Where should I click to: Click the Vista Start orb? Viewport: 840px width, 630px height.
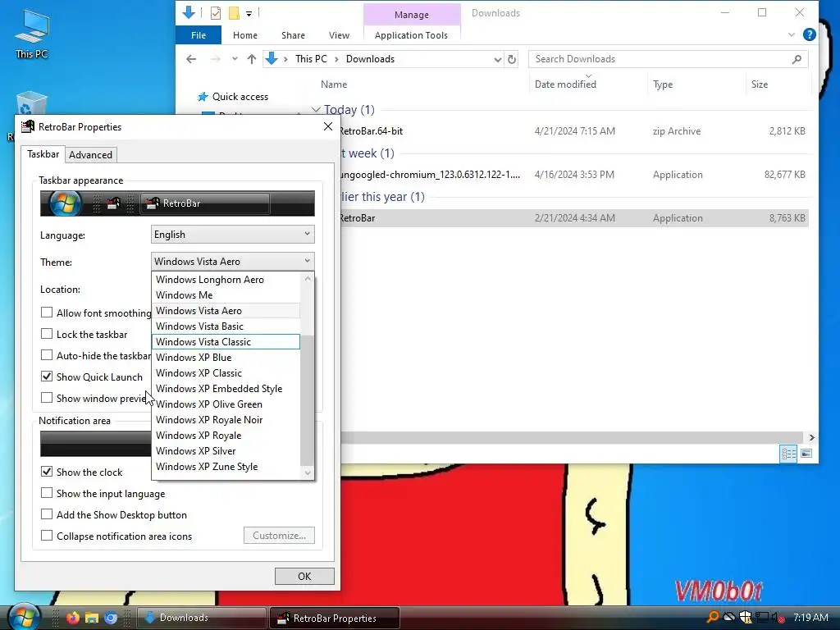24,617
